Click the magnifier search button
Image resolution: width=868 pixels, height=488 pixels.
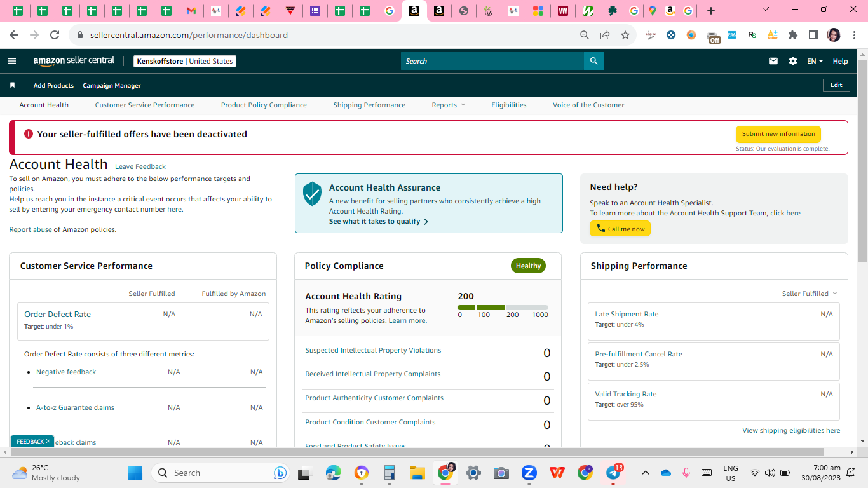point(594,61)
